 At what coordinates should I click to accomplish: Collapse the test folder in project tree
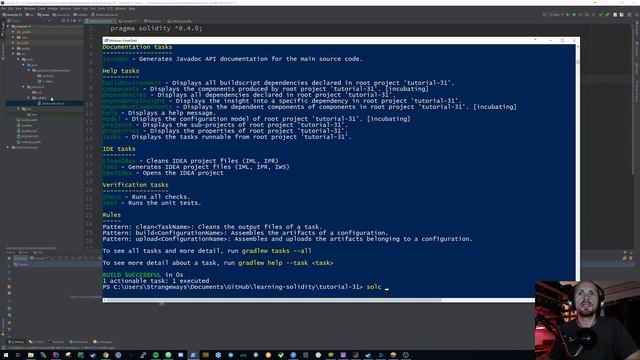coord(18,109)
